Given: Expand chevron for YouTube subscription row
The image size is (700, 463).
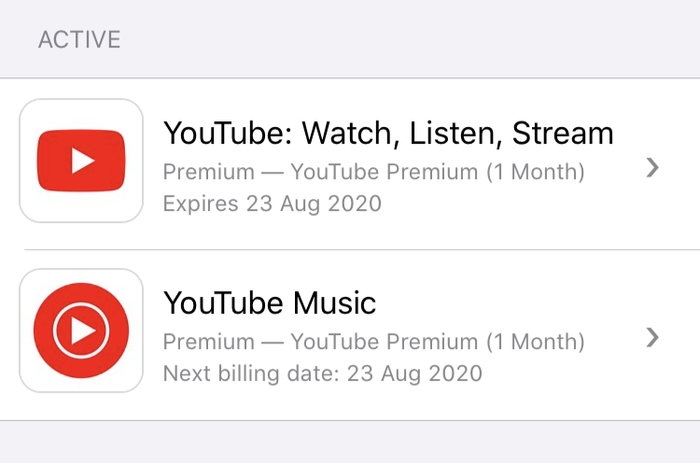Looking at the screenshot, I should [x=653, y=168].
